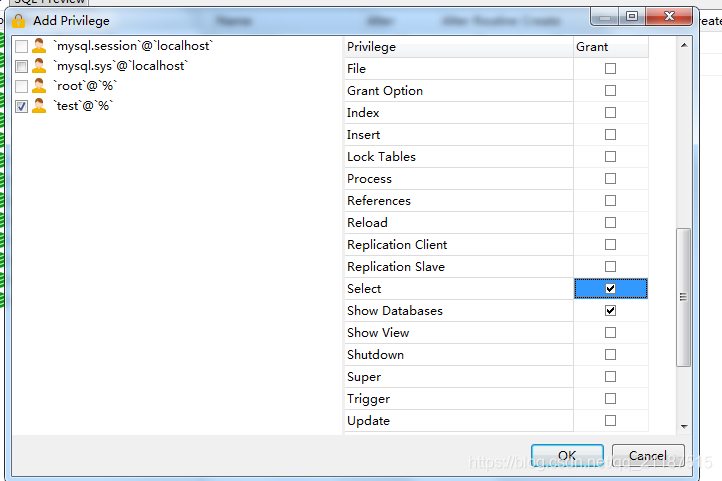Click the padlock icon in the title bar
The height and width of the screenshot is (481, 722).
point(18,21)
